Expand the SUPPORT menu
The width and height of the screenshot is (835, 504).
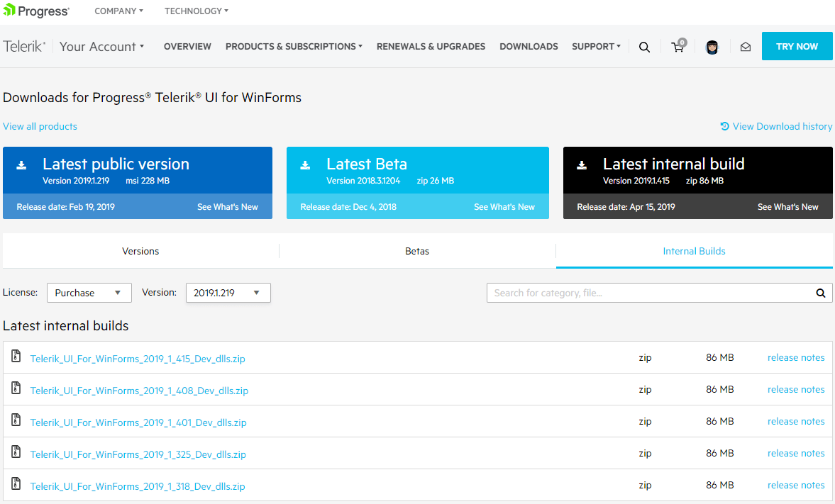(x=597, y=46)
